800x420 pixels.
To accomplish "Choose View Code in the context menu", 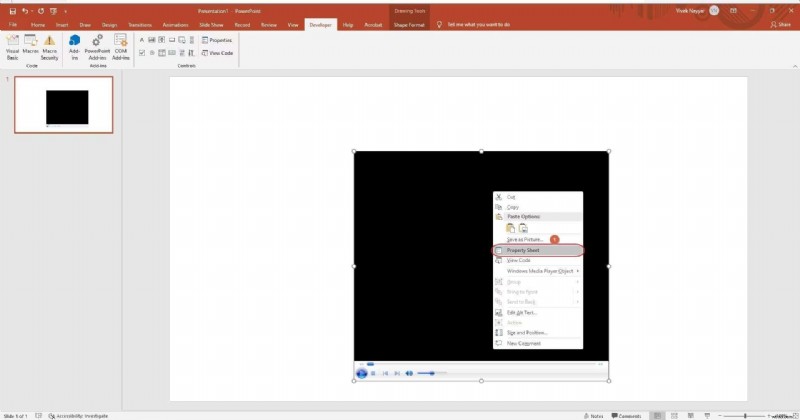I will [x=538, y=260].
